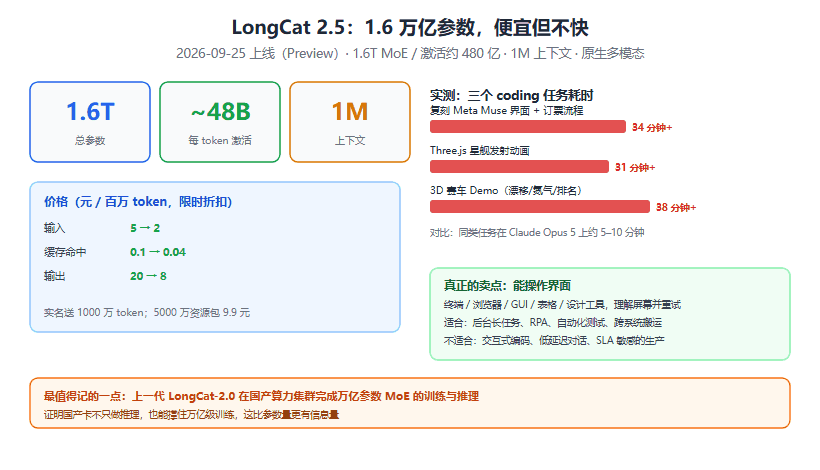820x470 pixels.
Task: Click the '价格（元 / 百万 token，限时折扣）' heading
Action: pos(138,202)
